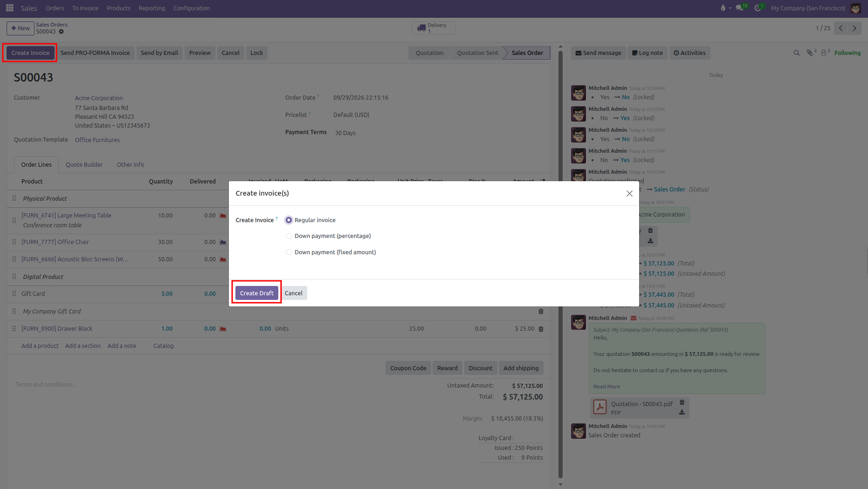Select the Regular invoice option
This screenshot has height=489, width=868.
(289, 220)
